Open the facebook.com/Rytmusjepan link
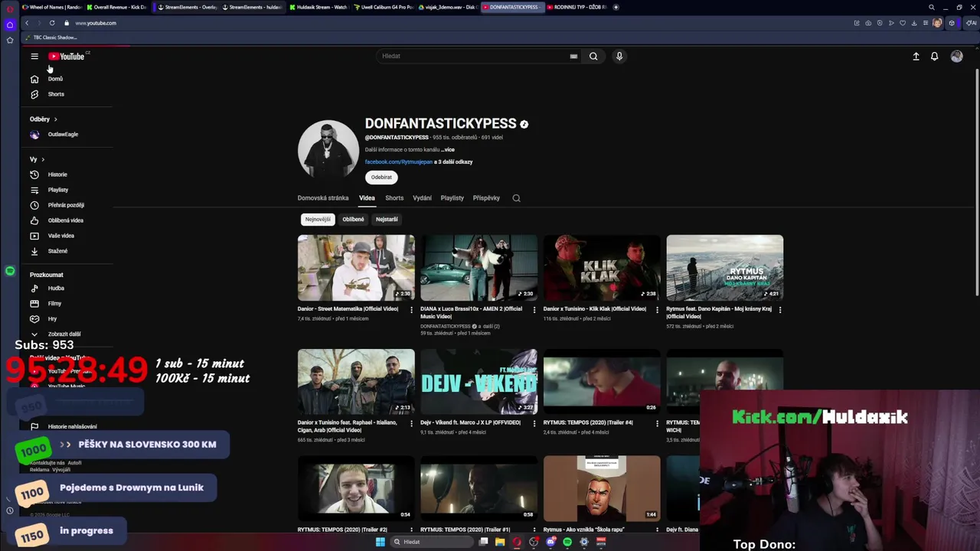 pos(399,162)
